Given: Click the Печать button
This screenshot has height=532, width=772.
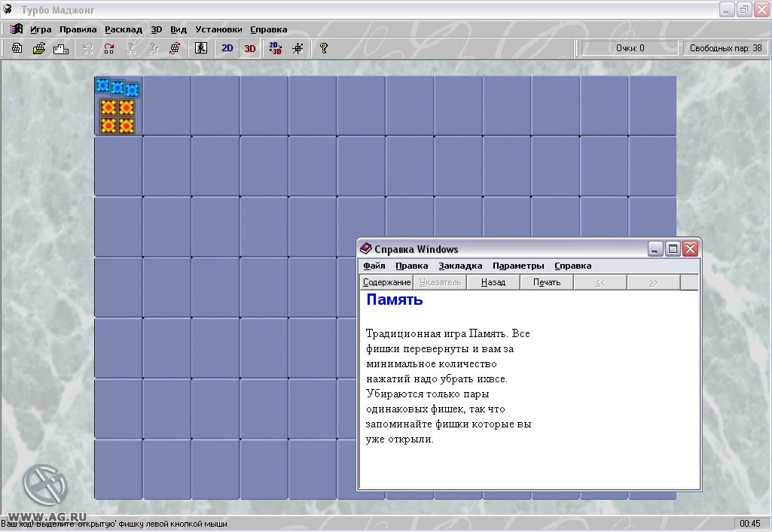Looking at the screenshot, I should [547, 282].
